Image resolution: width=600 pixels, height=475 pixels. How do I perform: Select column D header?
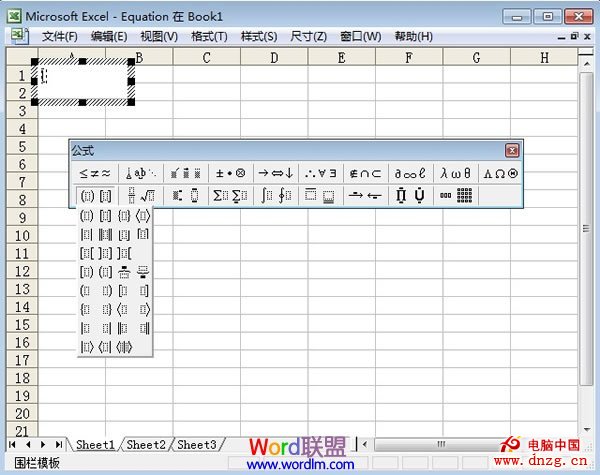click(x=274, y=57)
